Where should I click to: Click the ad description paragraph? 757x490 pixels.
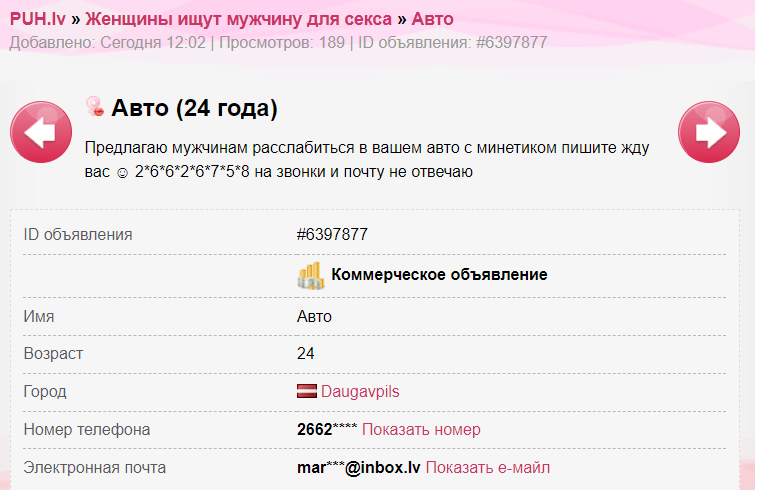pos(367,160)
